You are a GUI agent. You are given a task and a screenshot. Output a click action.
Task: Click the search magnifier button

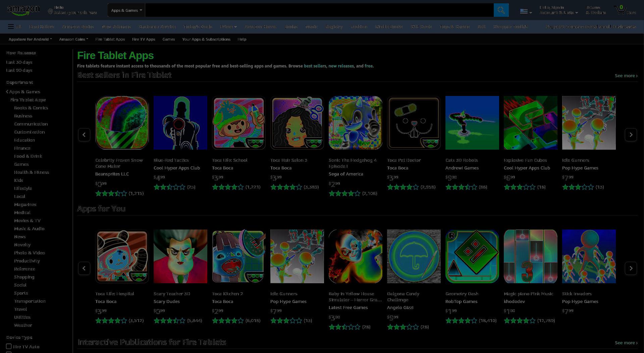(x=501, y=10)
